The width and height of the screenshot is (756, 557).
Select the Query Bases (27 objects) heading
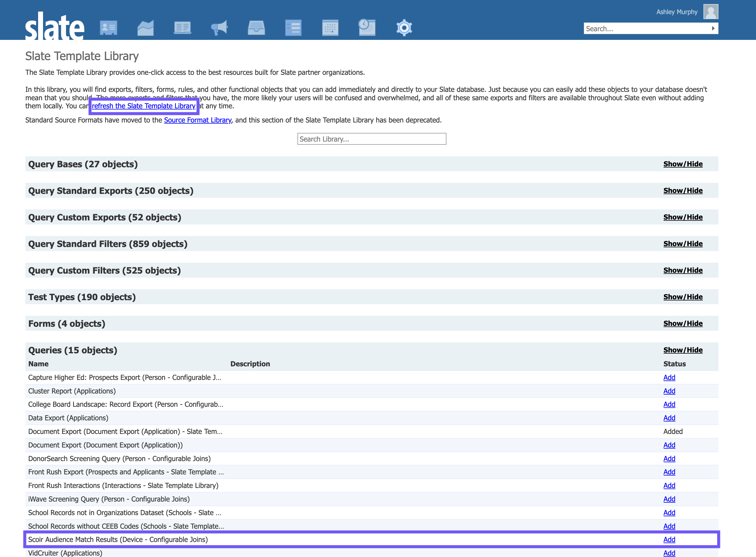(x=83, y=164)
